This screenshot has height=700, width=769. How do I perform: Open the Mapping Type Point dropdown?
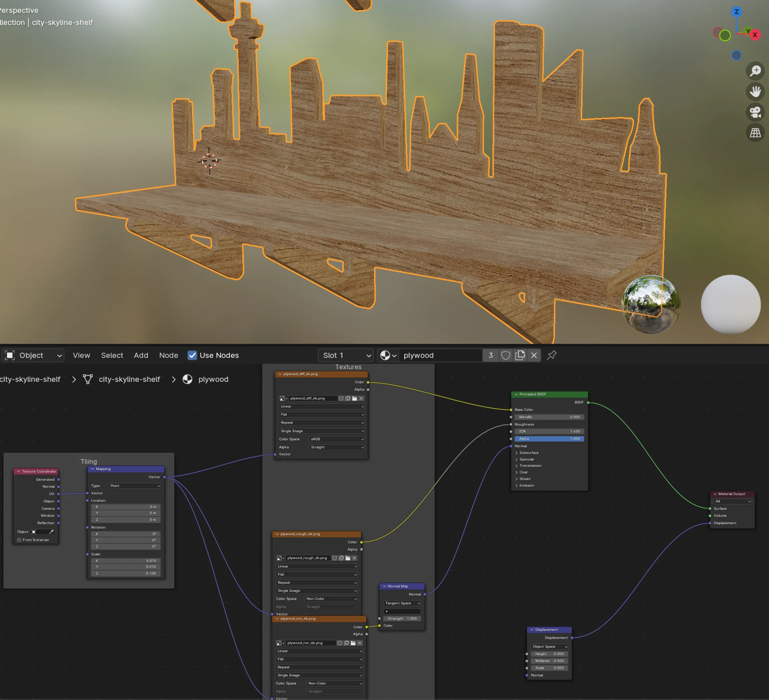(x=135, y=486)
